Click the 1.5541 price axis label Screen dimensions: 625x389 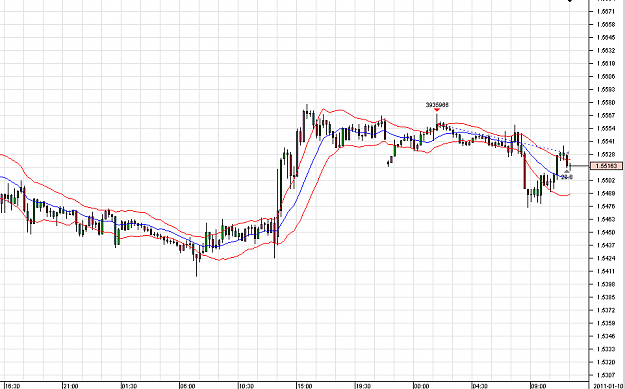606,141
